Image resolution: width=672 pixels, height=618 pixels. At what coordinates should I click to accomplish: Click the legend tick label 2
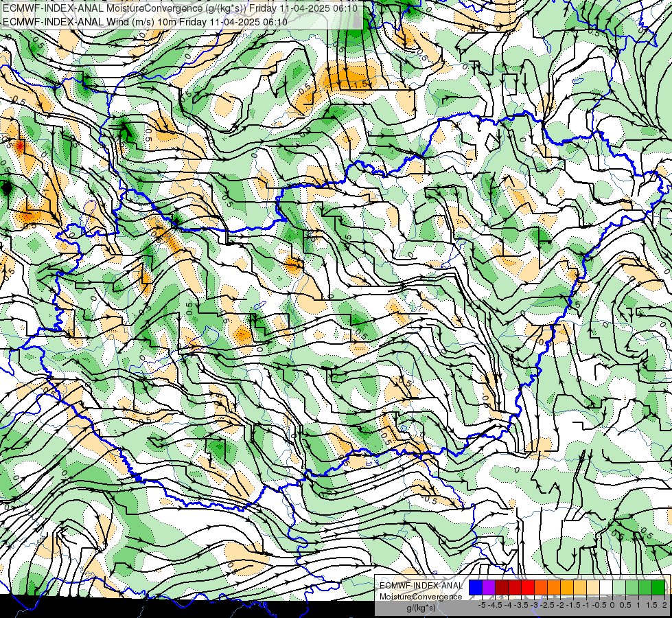pyautogui.click(x=664, y=605)
